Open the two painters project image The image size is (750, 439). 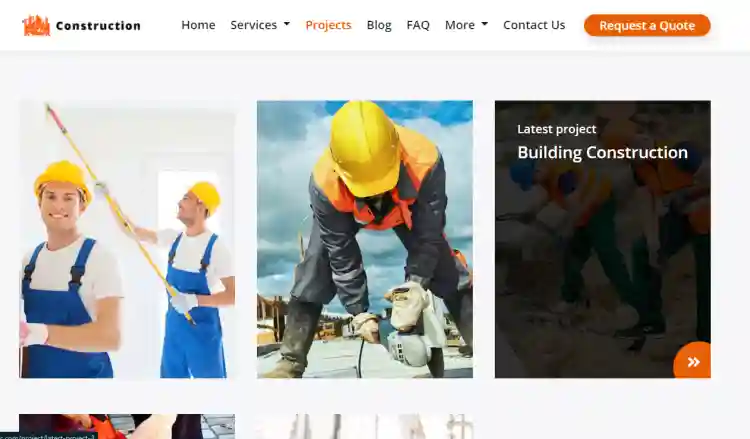click(x=127, y=240)
